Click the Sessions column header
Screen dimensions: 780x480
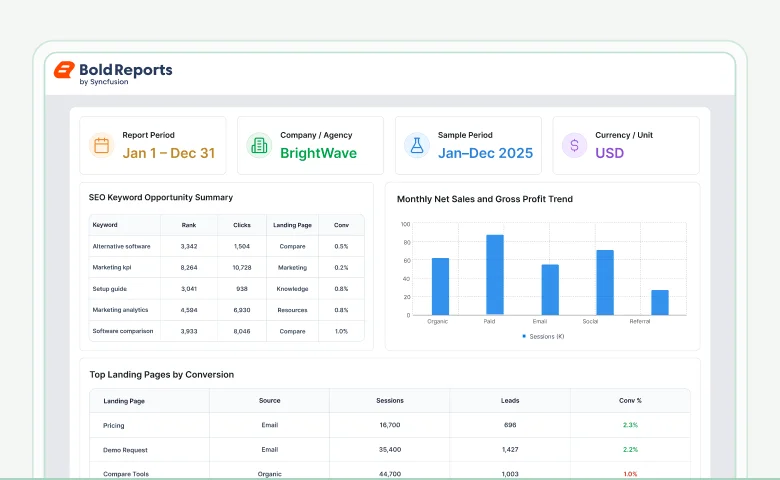[x=390, y=400]
